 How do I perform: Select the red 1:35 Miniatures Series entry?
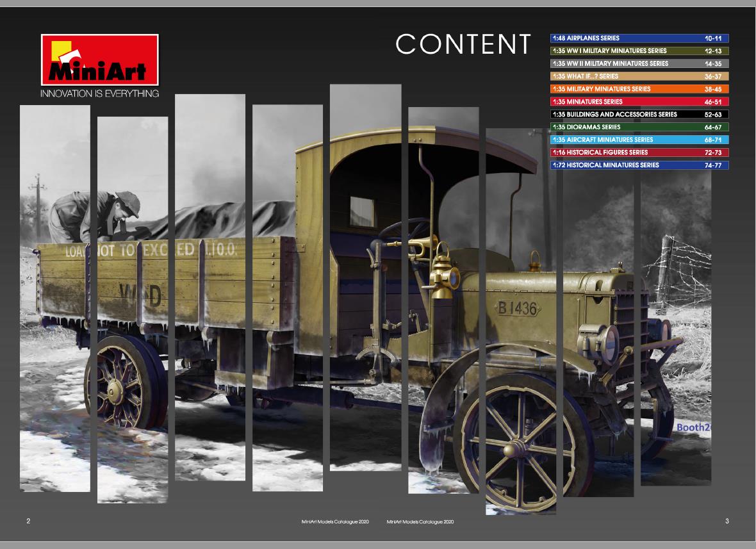639,102
